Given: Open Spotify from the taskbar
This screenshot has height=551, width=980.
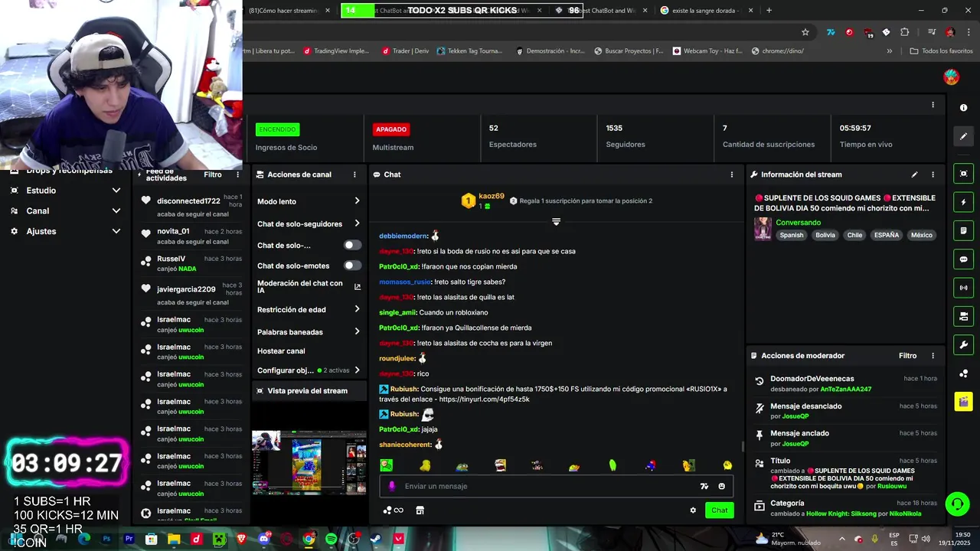Looking at the screenshot, I should (331, 539).
